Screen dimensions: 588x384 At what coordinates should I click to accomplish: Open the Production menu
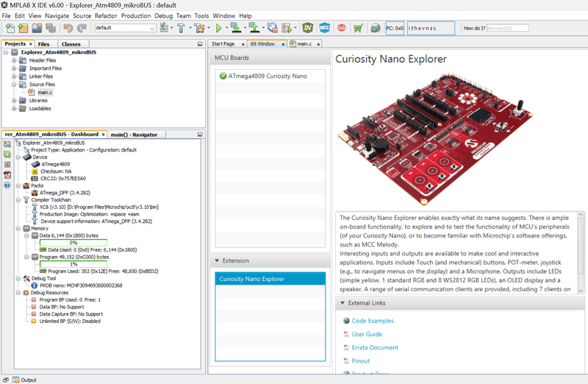[x=136, y=15]
